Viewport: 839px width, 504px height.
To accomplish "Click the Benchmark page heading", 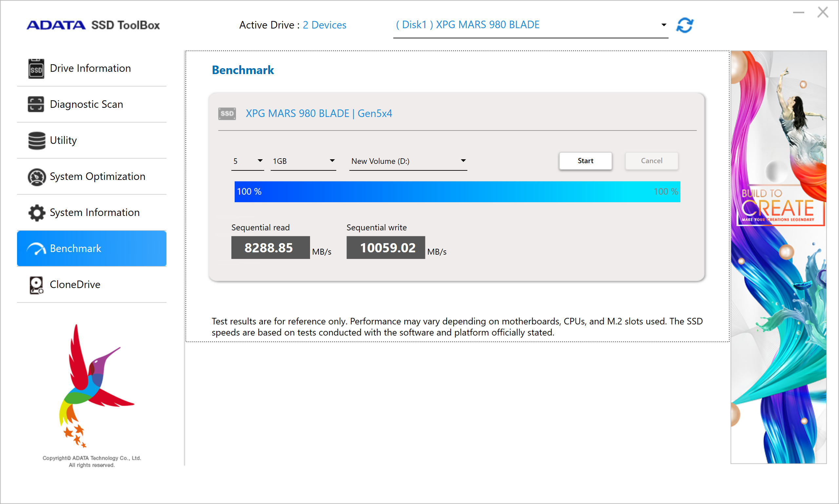I will pos(243,70).
